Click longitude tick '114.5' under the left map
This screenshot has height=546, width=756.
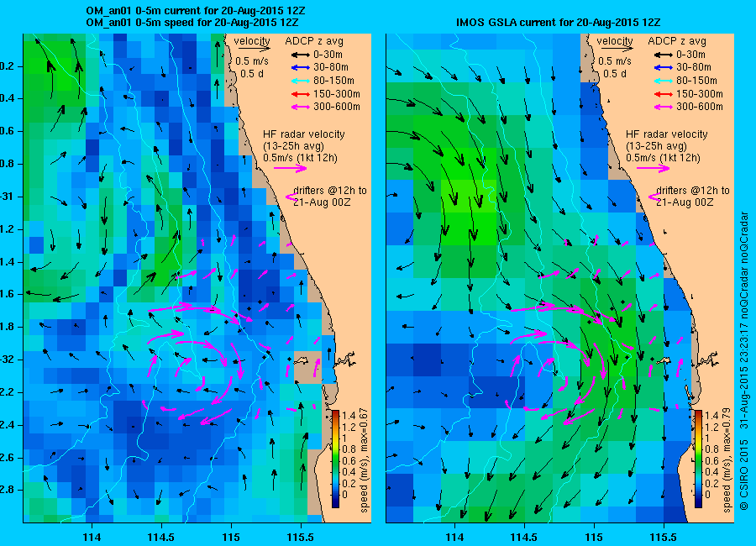(x=161, y=537)
